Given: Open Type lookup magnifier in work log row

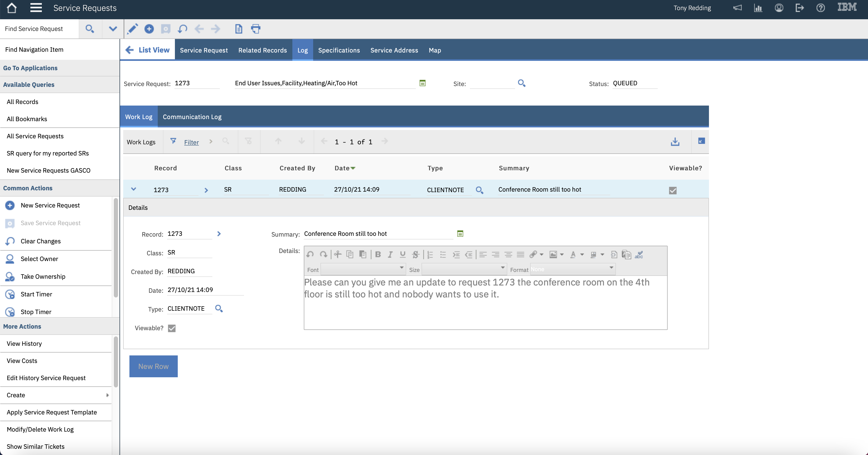Looking at the screenshot, I should (479, 190).
